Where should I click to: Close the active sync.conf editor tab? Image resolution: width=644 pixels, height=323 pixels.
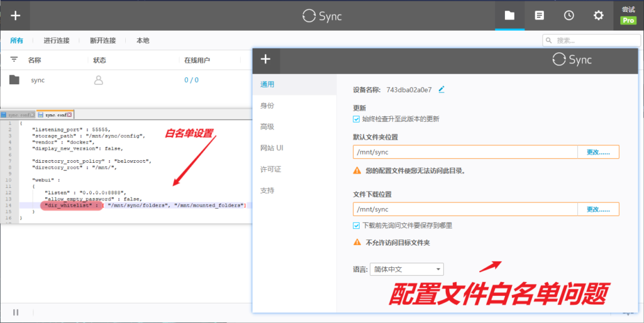[69, 115]
